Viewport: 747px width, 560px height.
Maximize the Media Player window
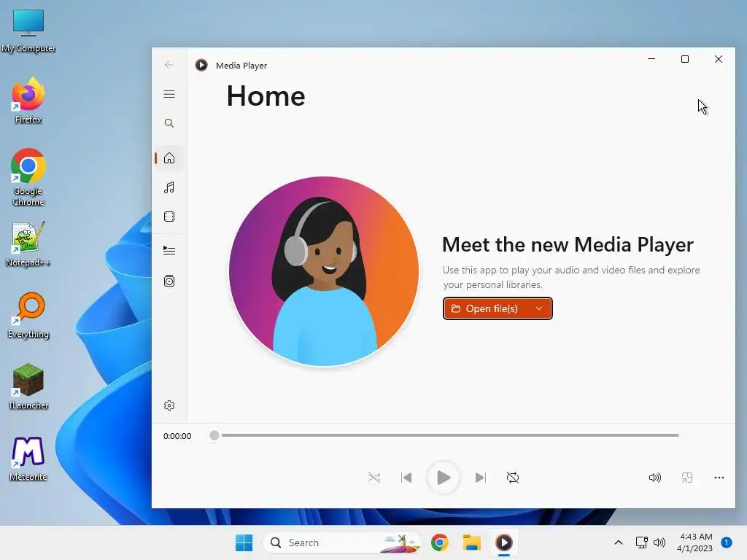coord(684,59)
